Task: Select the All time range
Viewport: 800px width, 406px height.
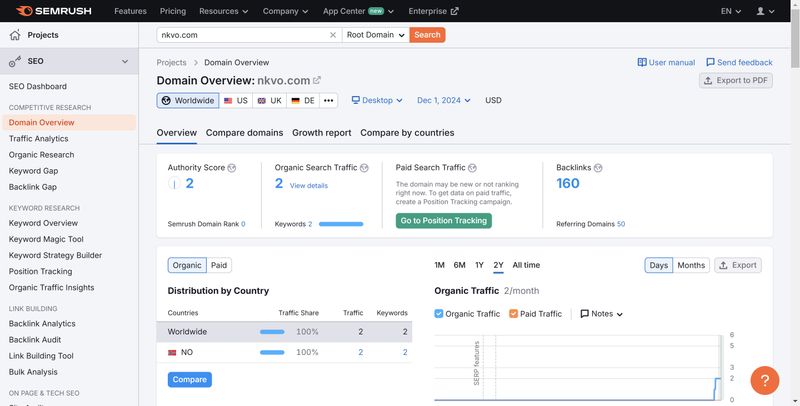Action: (526, 265)
